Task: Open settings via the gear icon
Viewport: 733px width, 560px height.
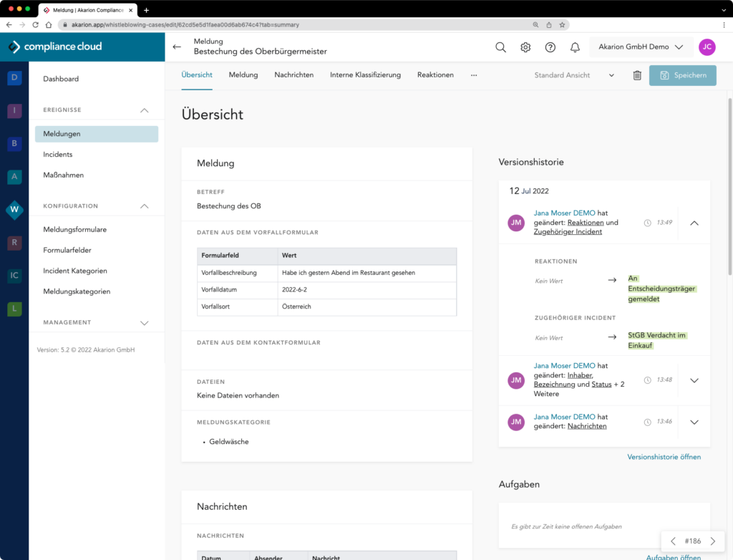Action: [x=525, y=47]
